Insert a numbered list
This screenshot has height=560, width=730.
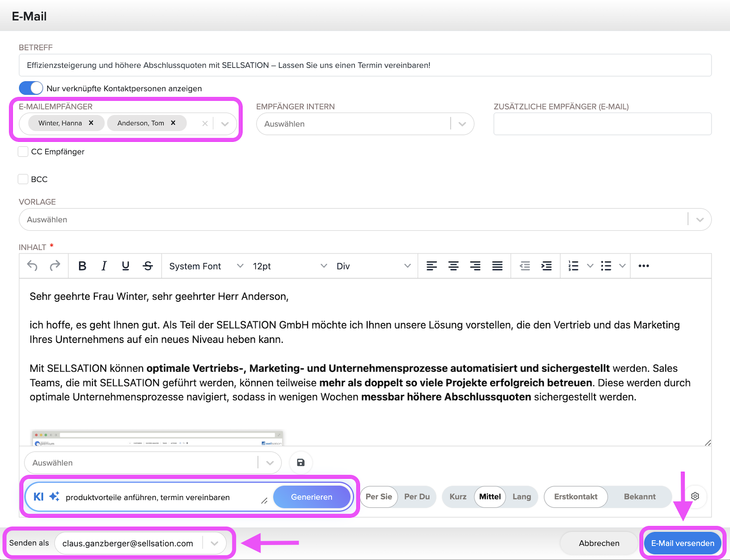coord(573,266)
